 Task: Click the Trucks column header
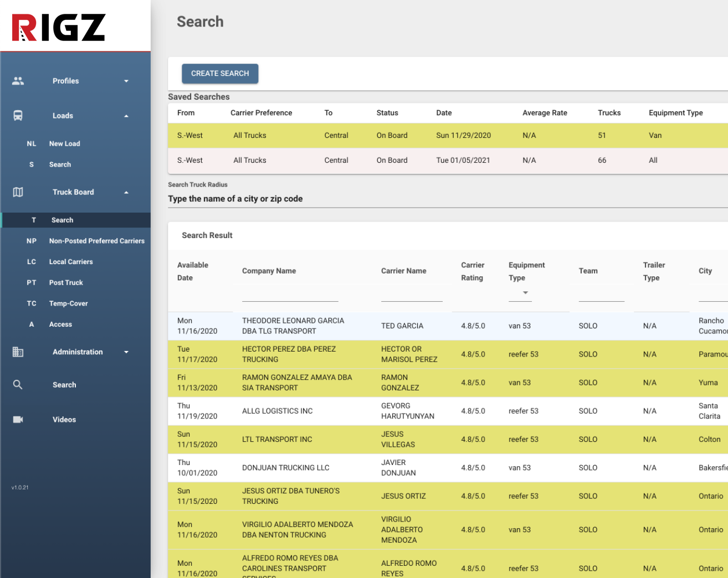(609, 112)
